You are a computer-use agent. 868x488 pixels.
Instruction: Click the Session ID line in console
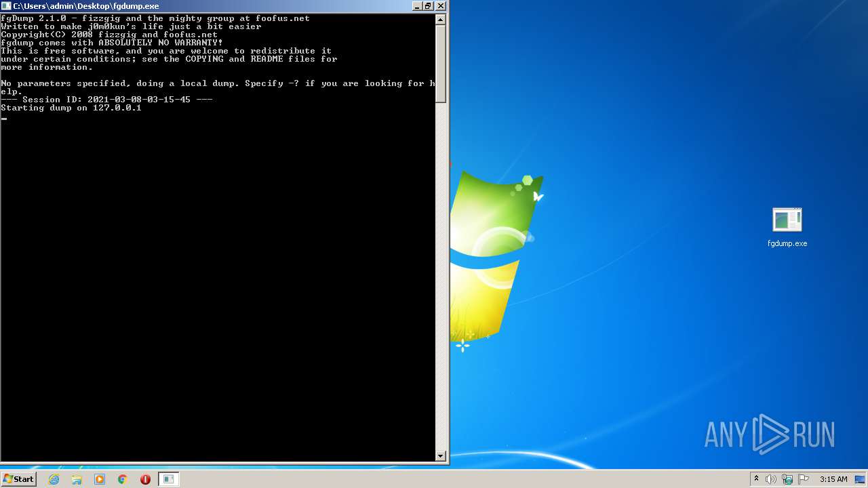click(x=106, y=100)
